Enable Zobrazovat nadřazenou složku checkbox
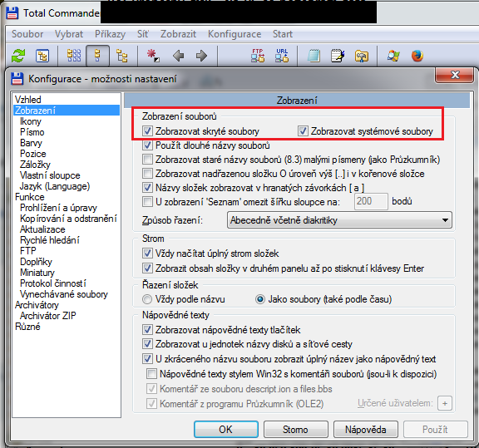The height and width of the screenshot is (448, 479). pos(147,174)
